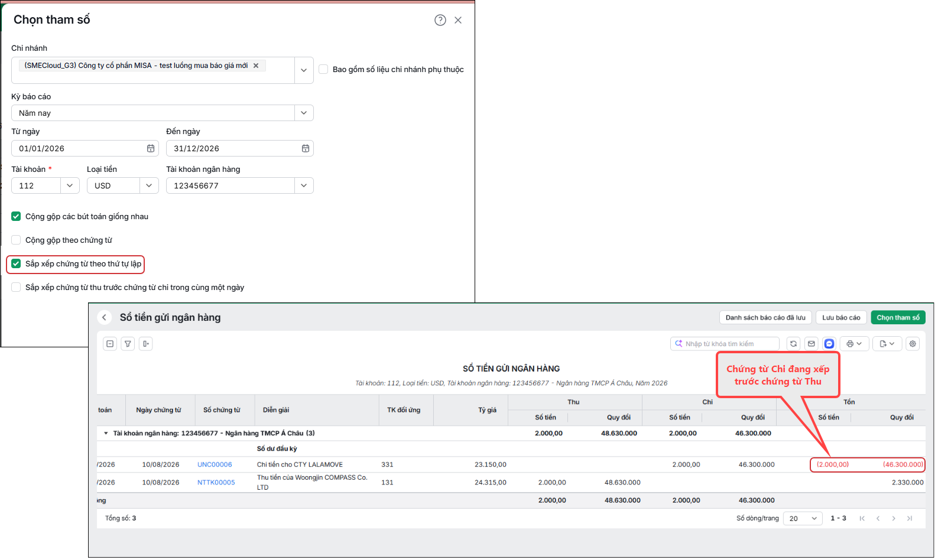Open the calendar picker for Từ ngày
The width and height of the screenshot is (938, 560).
pos(151,148)
